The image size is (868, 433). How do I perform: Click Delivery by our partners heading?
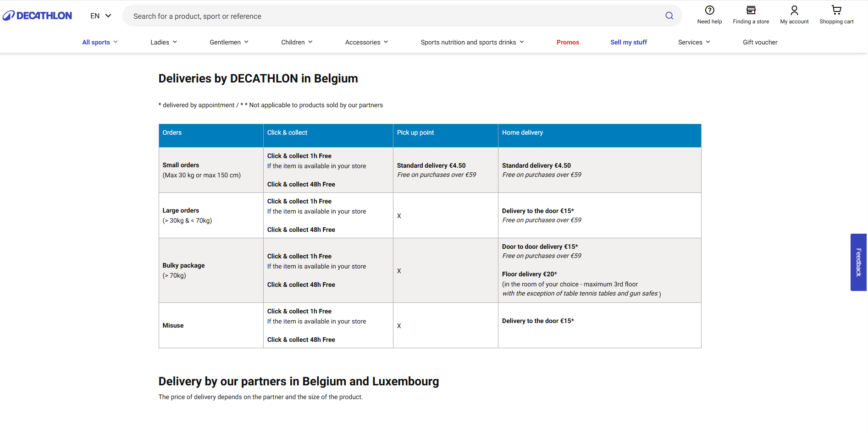tap(299, 381)
